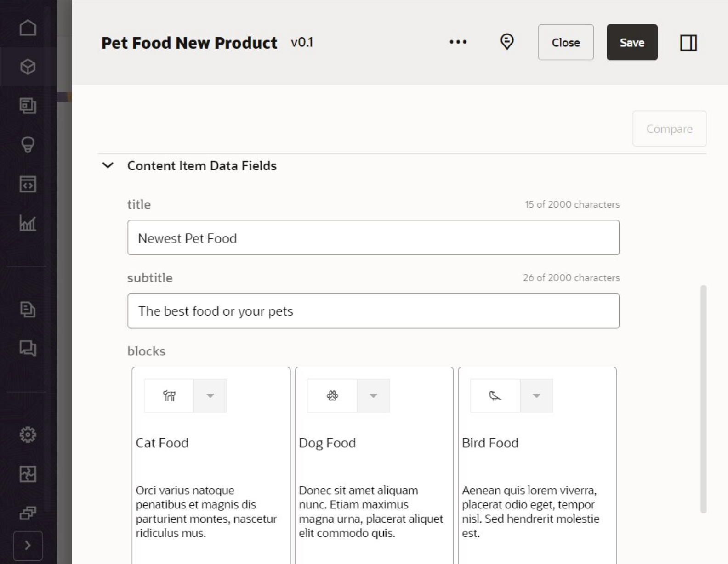This screenshot has height=564, width=728.
Task: Open the Cat Food icon dropdown
Action: pos(210,395)
